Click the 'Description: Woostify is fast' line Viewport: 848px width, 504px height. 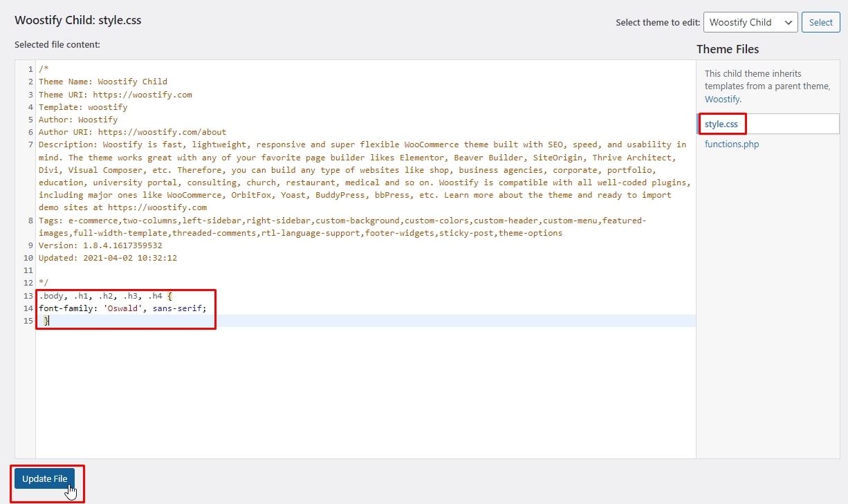365,176
